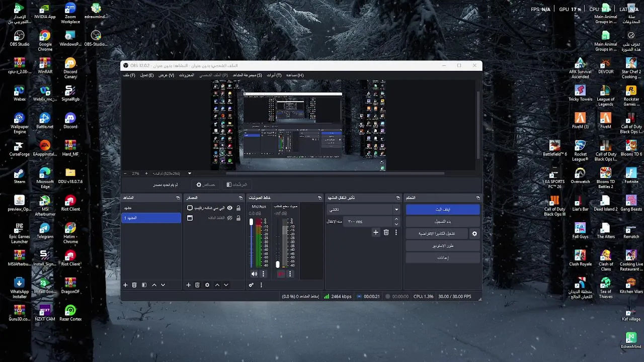Screen dimensions: 644x362
Task: Open scene filters icon in the Scenes panel
Action: (x=144, y=285)
